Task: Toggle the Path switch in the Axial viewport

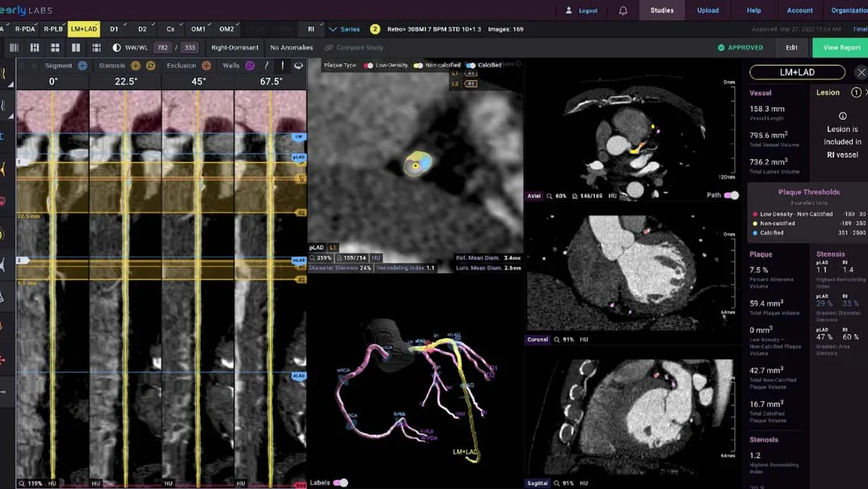Action: [730, 195]
